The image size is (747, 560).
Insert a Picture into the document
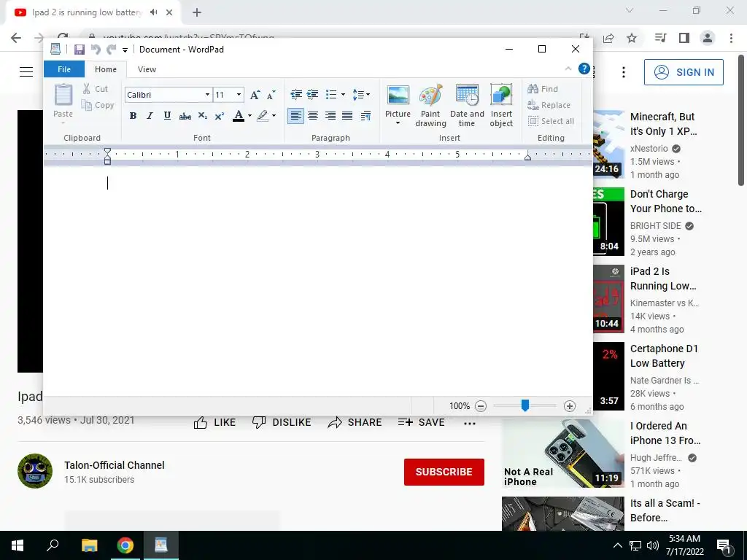pos(398,101)
